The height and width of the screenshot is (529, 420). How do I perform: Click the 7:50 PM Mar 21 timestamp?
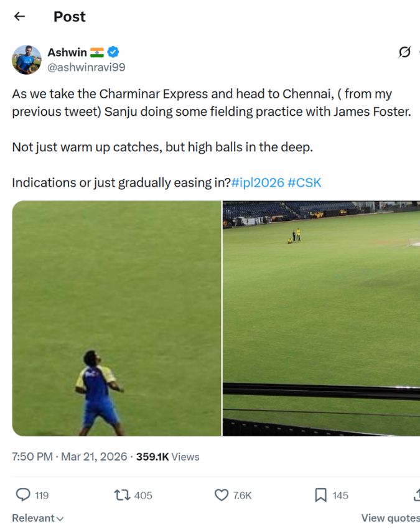70,457
